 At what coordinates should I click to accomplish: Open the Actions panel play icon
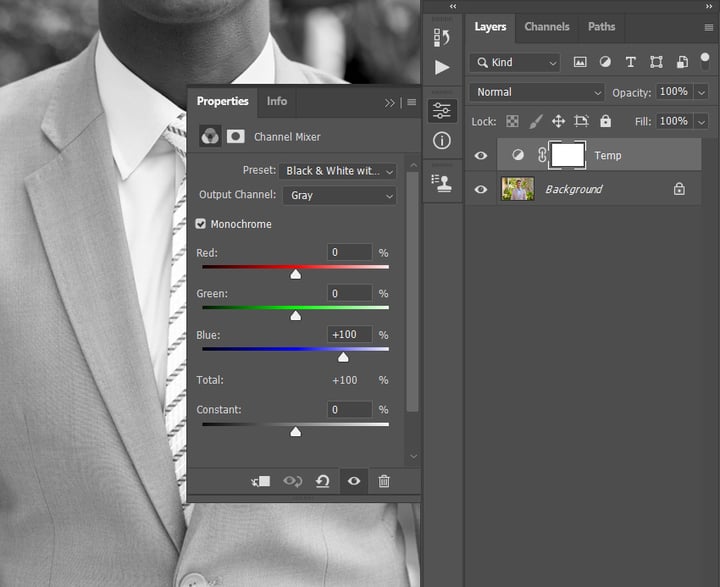442,67
